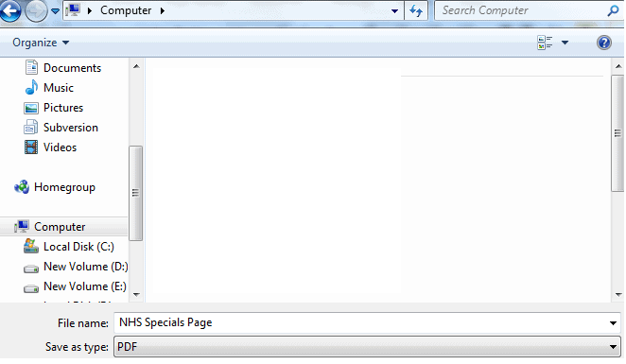Click the New Volume (E:) drive icon

[31, 288]
